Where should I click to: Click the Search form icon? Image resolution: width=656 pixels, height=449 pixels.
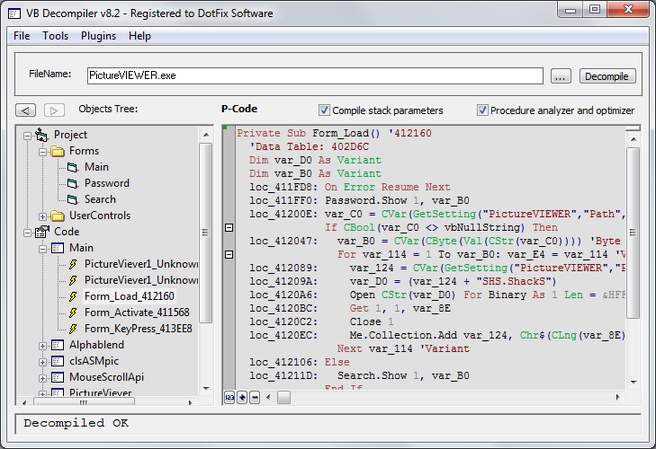pos(73,200)
